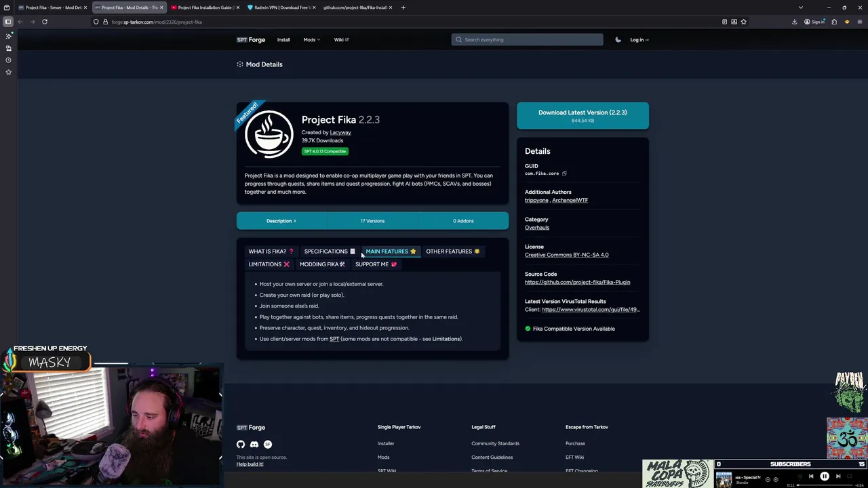Close the Project Fika - Mod Details tab

click(161, 7)
